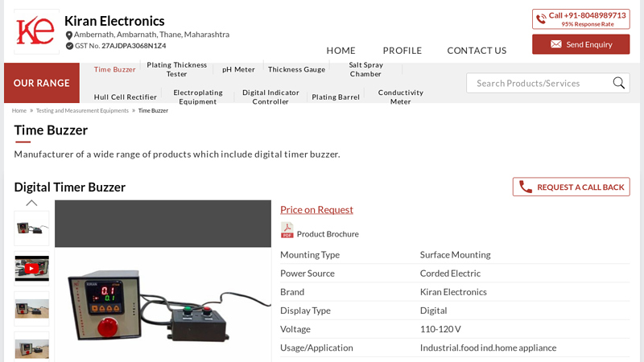Click the envelope icon on Send Enquiry
Viewport: 644px width, 362px height.
pyautogui.click(x=555, y=44)
